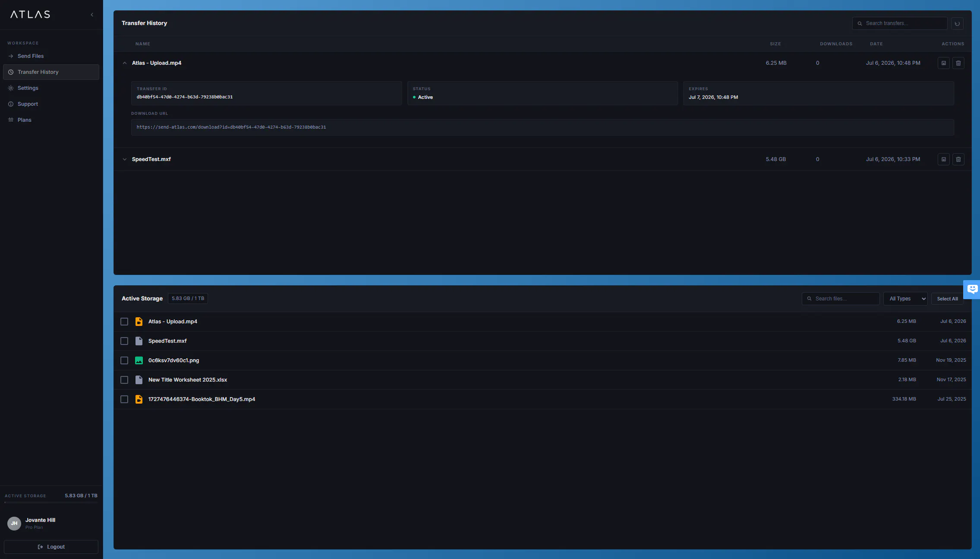Open the Support page in the sidebar
The height and width of the screenshot is (559, 980).
point(51,104)
